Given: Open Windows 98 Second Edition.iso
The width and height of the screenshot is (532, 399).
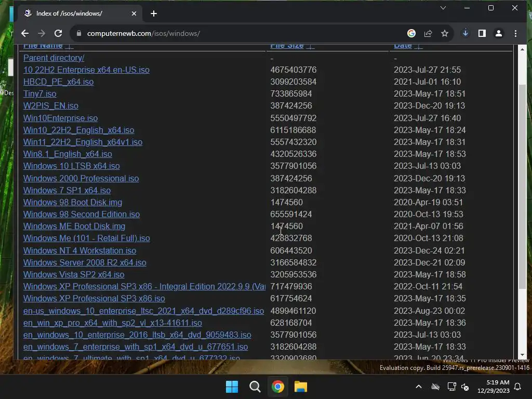Looking at the screenshot, I should tap(82, 214).
